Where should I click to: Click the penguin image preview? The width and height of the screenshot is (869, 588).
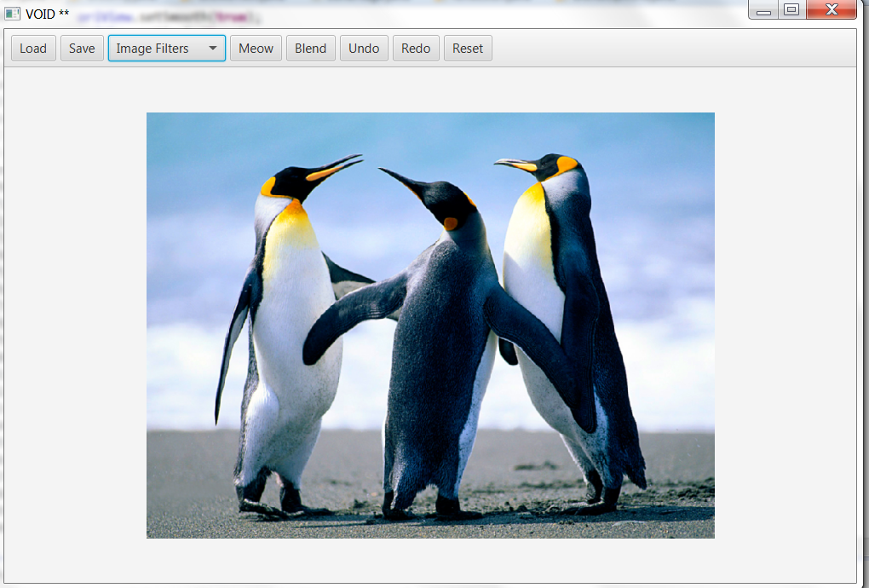pos(430,326)
